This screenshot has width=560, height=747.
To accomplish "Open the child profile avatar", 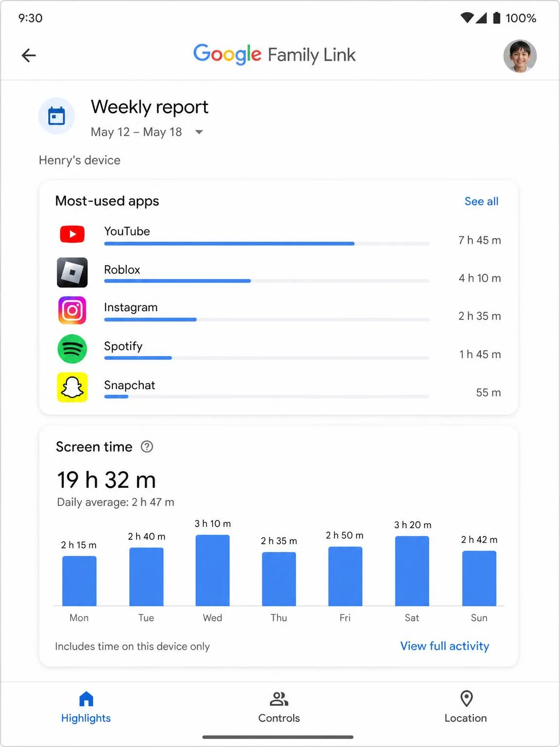I will click(x=520, y=56).
